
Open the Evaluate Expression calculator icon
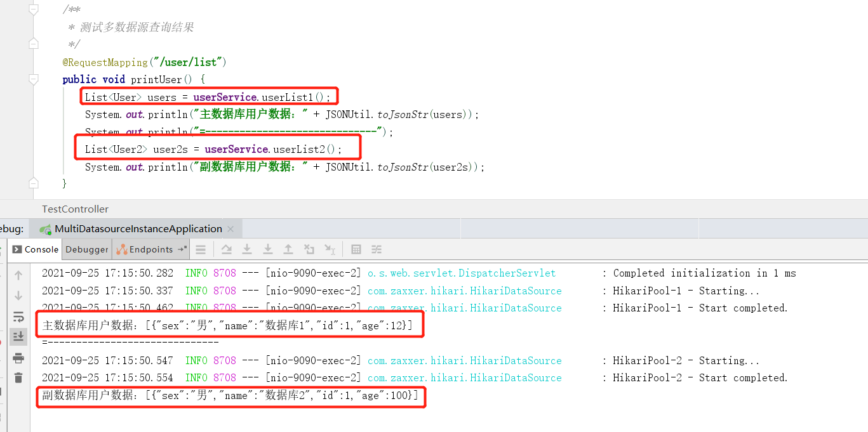(356, 249)
